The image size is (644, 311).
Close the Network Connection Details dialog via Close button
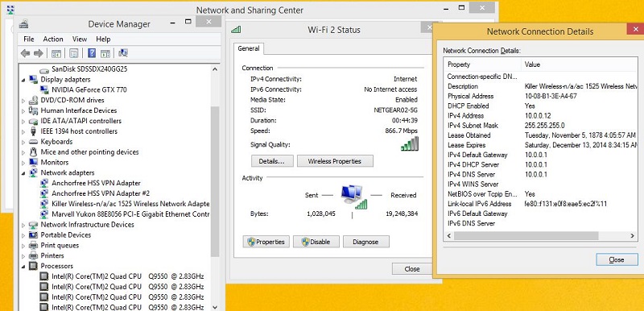(x=617, y=259)
